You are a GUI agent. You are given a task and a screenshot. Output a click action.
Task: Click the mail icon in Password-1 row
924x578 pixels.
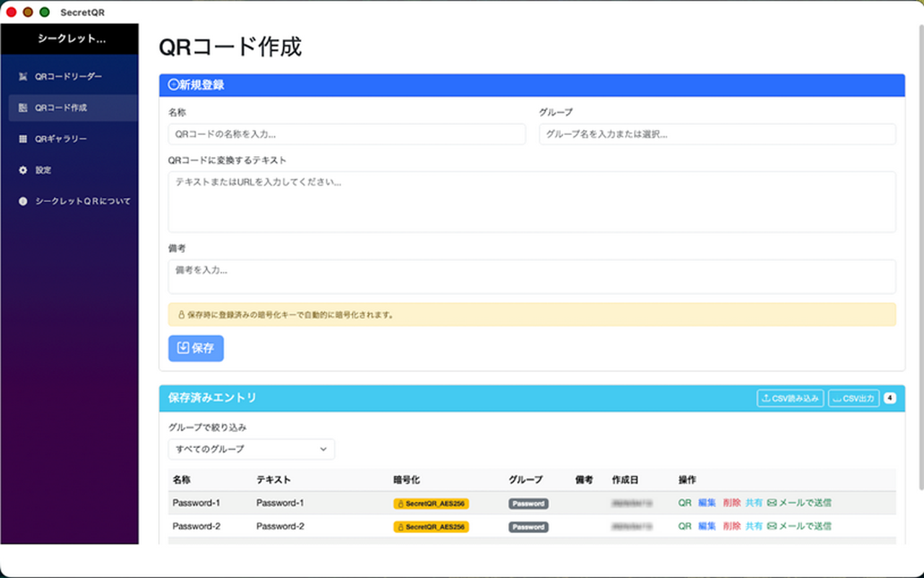point(771,503)
